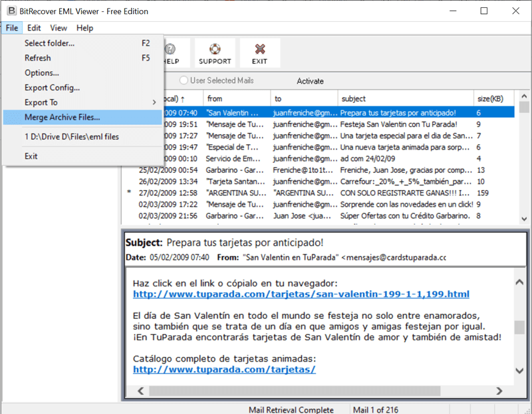Click message body scroll down arrow
Image resolution: width=532 pixels, height=414 pixels.
coord(519,371)
